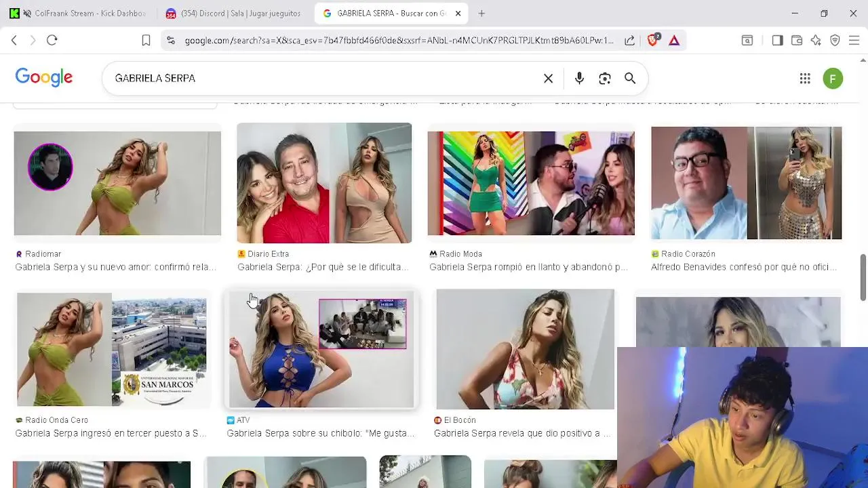
Task: Open ATV blue top image thumbnail
Action: [321, 350]
